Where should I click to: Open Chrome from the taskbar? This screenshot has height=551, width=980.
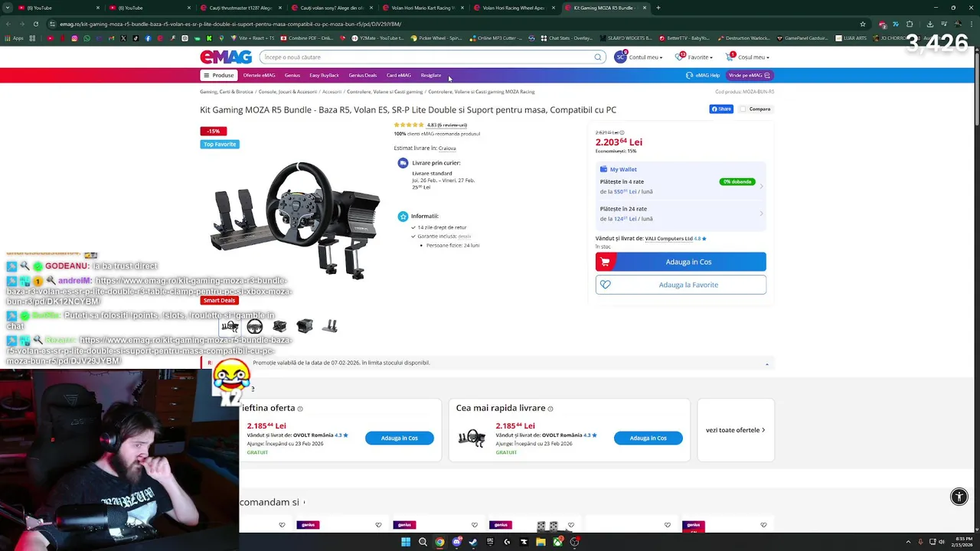[x=439, y=542]
